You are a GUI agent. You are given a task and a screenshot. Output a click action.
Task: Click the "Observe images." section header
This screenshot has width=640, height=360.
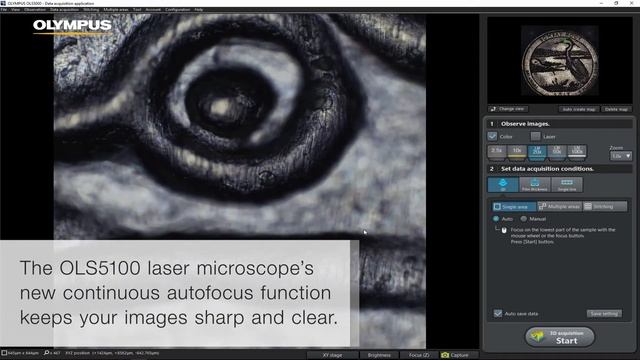point(560,124)
